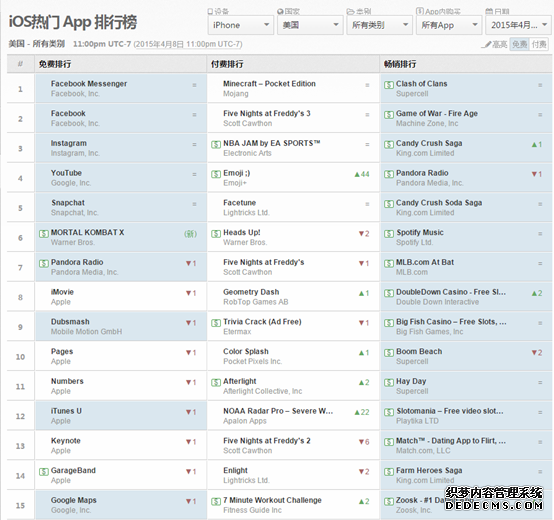Viewport: 554px width, 520px height.
Task: Click in-app purchase icon beside DoubleDown Casino
Action: tap(389, 293)
